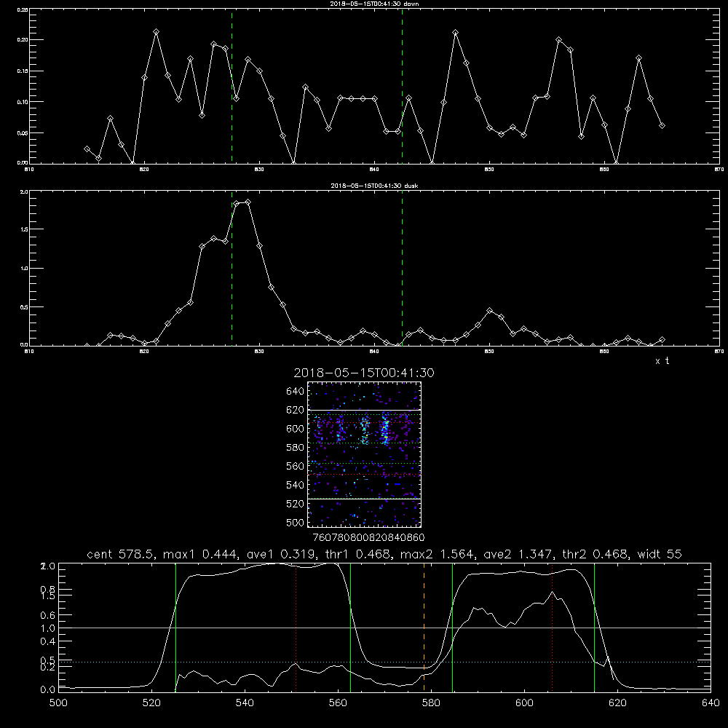Click the solid horizontal line at 1.0 in bottom plot

pyautogui.click(x=384, y=628)
